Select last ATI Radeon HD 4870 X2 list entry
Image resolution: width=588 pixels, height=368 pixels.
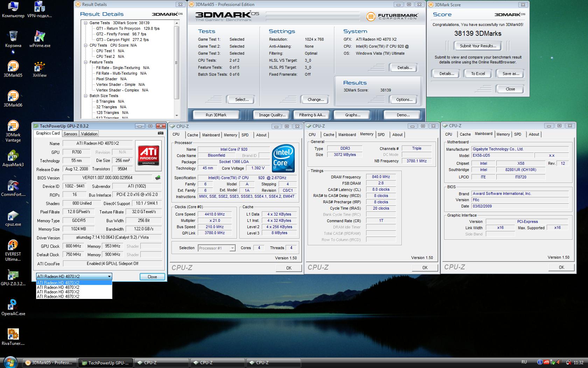(x=74, y=297)
